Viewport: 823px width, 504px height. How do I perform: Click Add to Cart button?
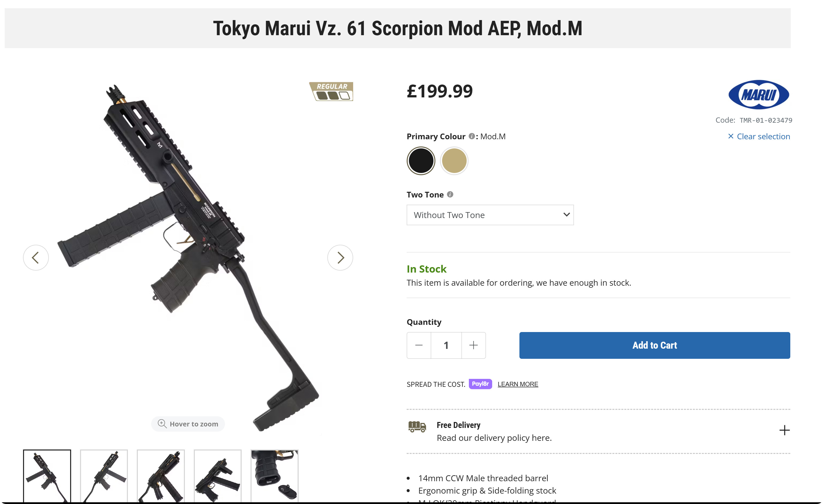[654, 345]
